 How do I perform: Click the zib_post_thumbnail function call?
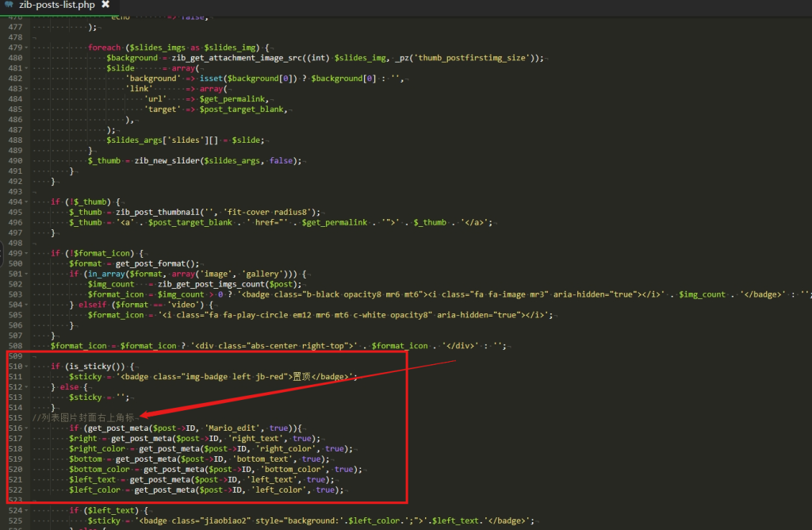coord(158,213)
